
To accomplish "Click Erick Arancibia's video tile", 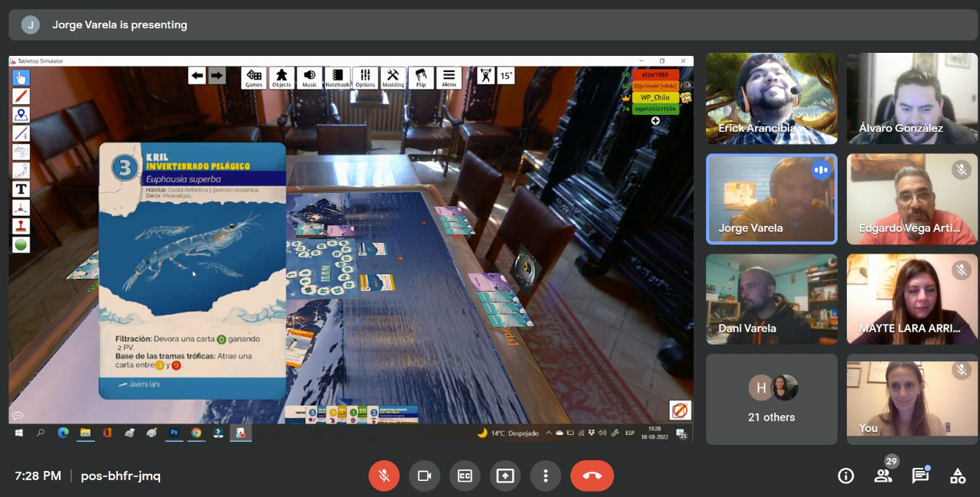I will (772, 98).
